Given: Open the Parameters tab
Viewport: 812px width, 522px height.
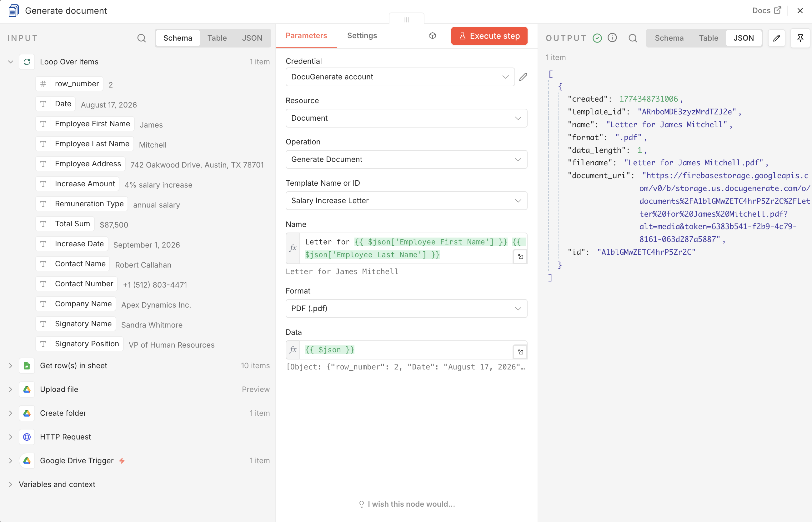Looking at the screenshot, I should (x=306, y=36).
